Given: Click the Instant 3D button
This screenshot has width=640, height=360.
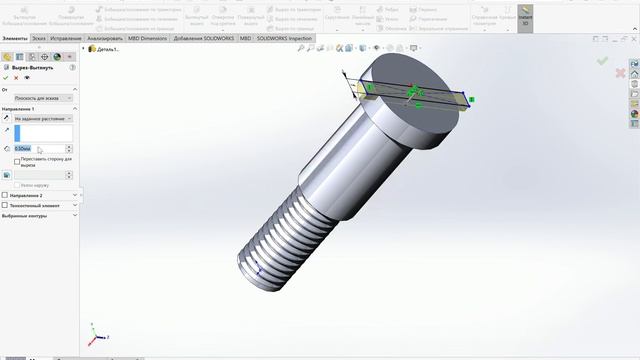Looking at the screenshot, I should [525, 18].
